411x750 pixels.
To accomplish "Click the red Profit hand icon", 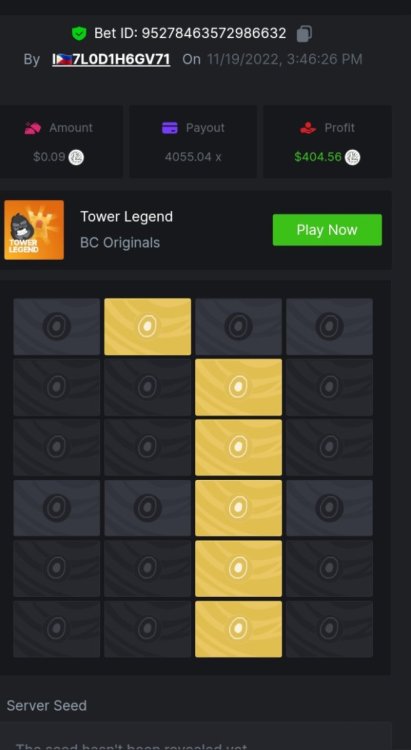I will coord(308,128).
